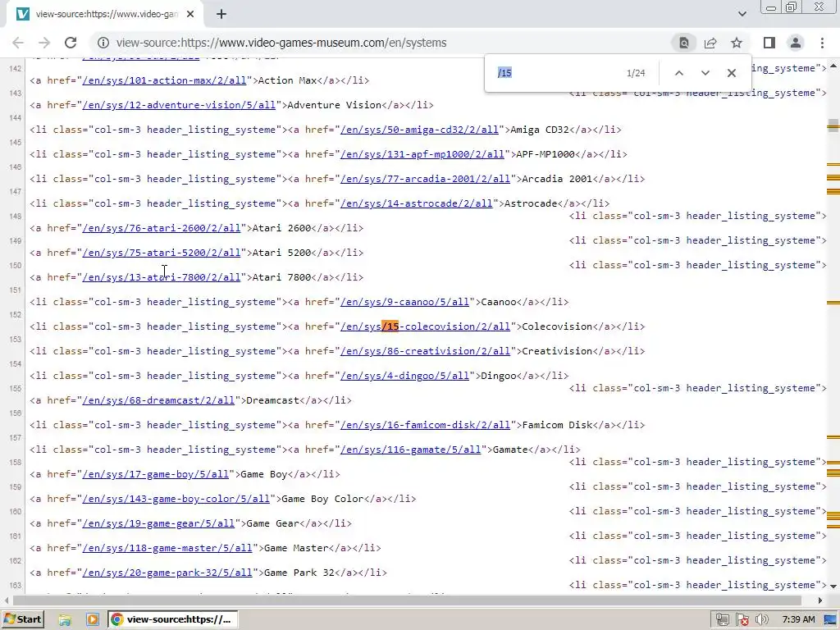
Task: Go to previous find result
Action: pyautogui.click(x=678, y=73)
